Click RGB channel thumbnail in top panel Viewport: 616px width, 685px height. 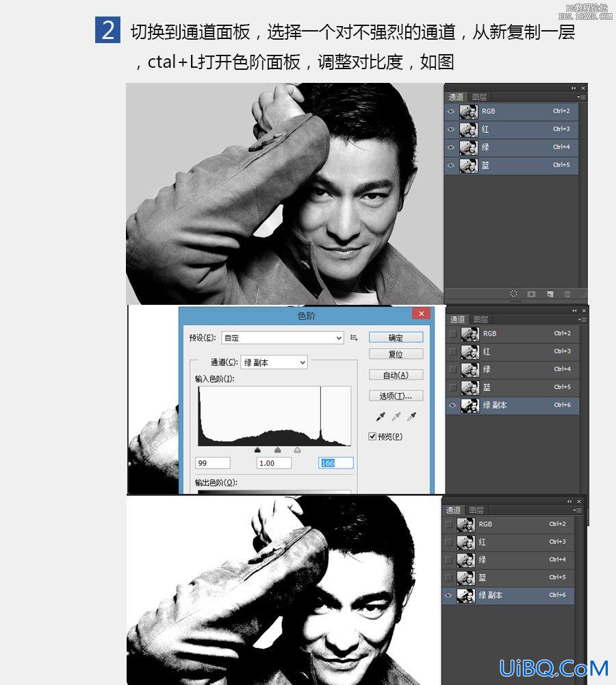[x=468, y=112]
